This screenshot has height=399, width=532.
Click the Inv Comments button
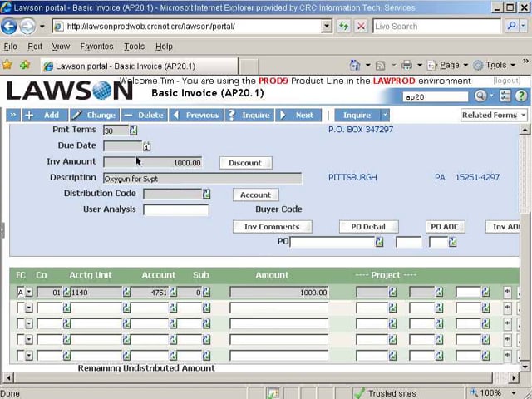click(272, 227)
